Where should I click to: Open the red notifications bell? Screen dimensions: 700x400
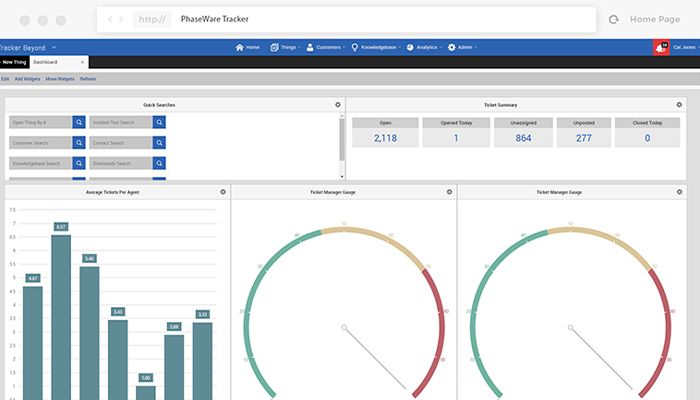click(661, 47)
